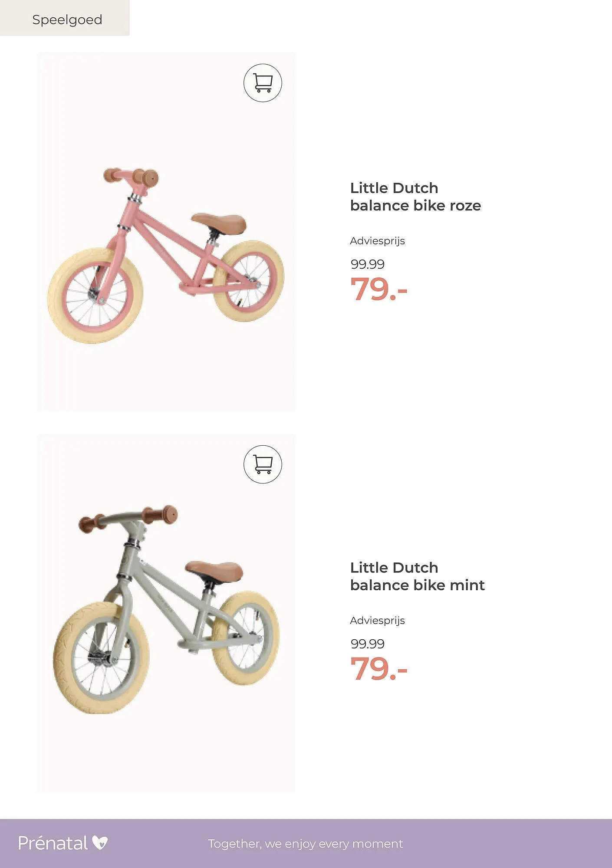Click the brown saddle of the pink bike
The width and height of the screenshot is (612, 868).
click(x=219, y=222)
